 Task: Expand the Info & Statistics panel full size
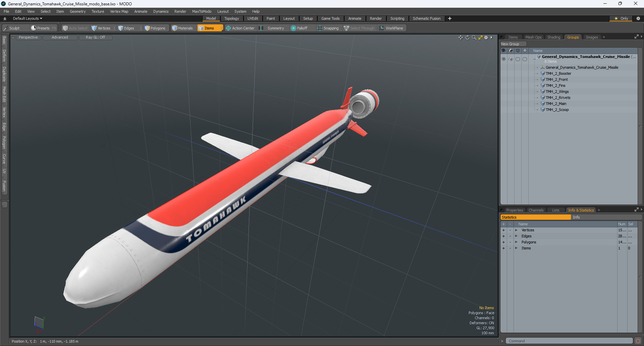point(636,210)
